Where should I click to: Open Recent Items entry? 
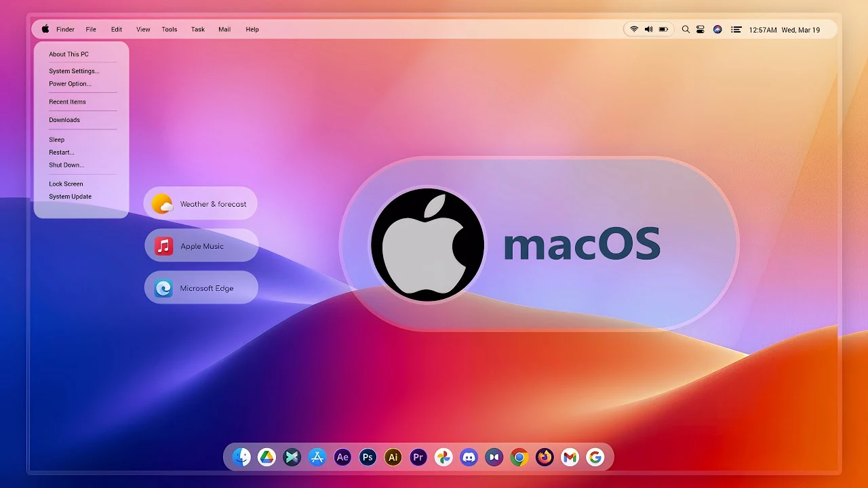click(x=67, y=102)
